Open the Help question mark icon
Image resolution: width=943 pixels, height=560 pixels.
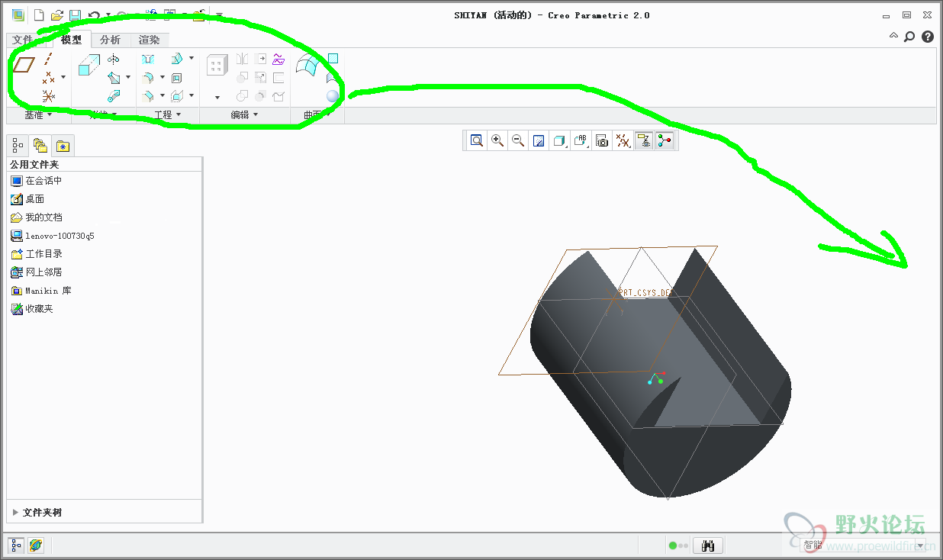928,37
